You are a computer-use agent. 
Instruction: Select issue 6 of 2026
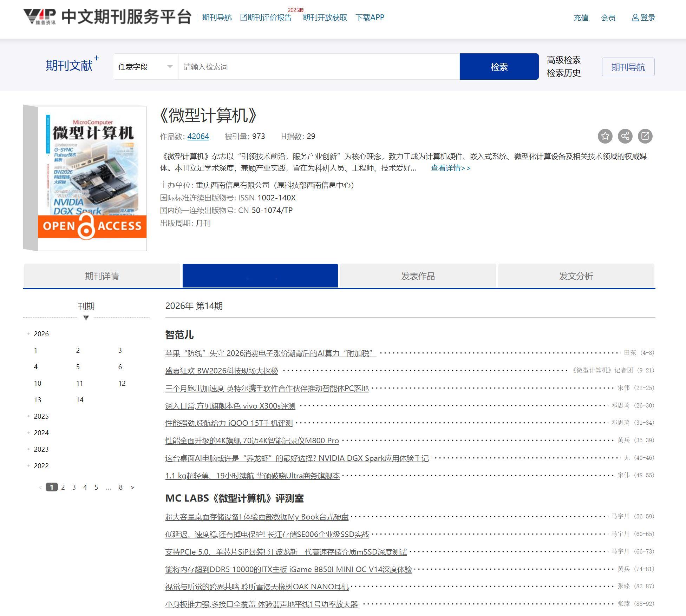click(120, 367)
